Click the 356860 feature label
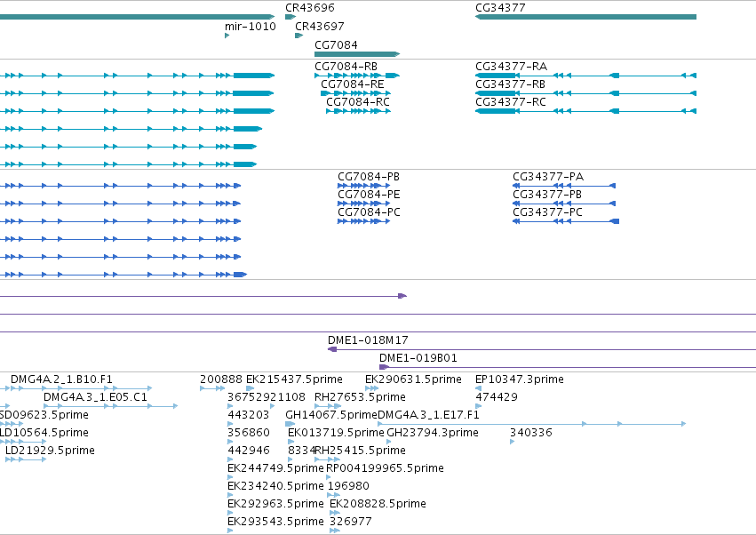The height and width of the screenshot is (535, 756). [249, 433]
